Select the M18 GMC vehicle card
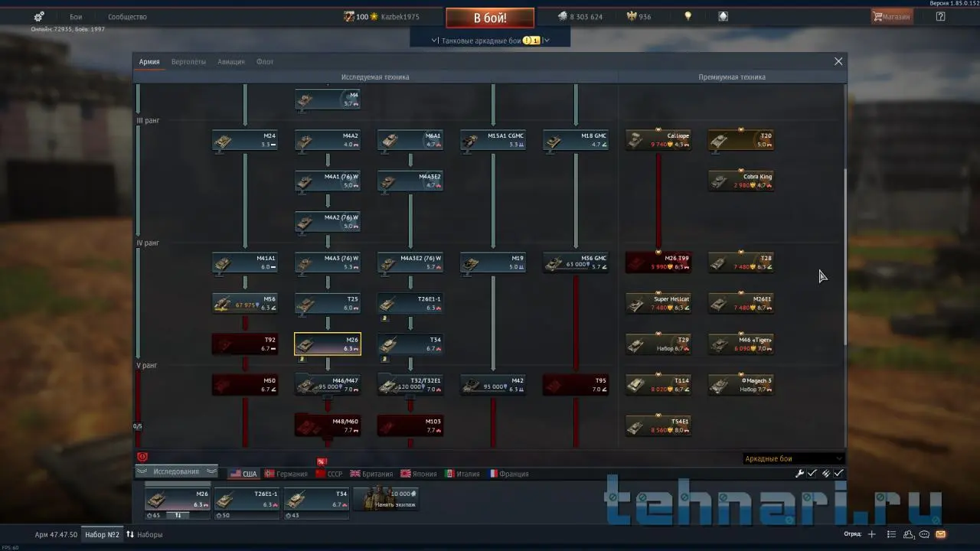 pyautogui.click(x=576, y=140)
